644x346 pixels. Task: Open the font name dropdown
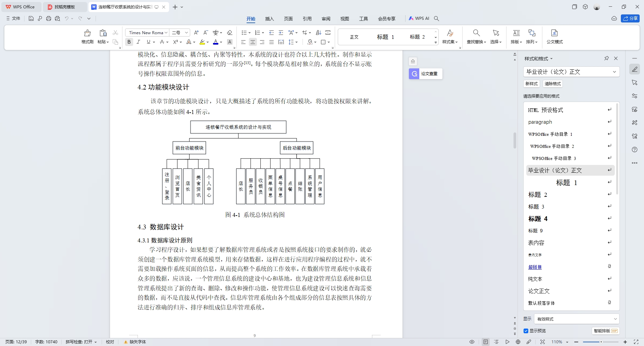(x=166, y=33)
